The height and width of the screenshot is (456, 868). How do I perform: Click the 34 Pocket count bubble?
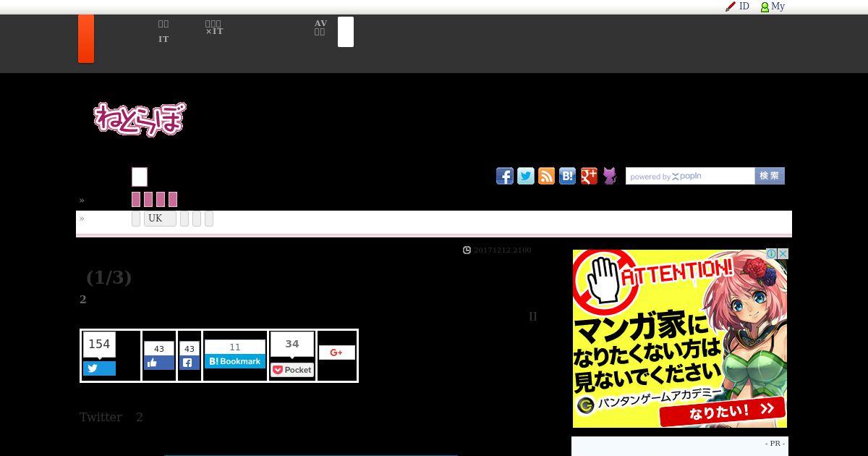coord(292,345)
